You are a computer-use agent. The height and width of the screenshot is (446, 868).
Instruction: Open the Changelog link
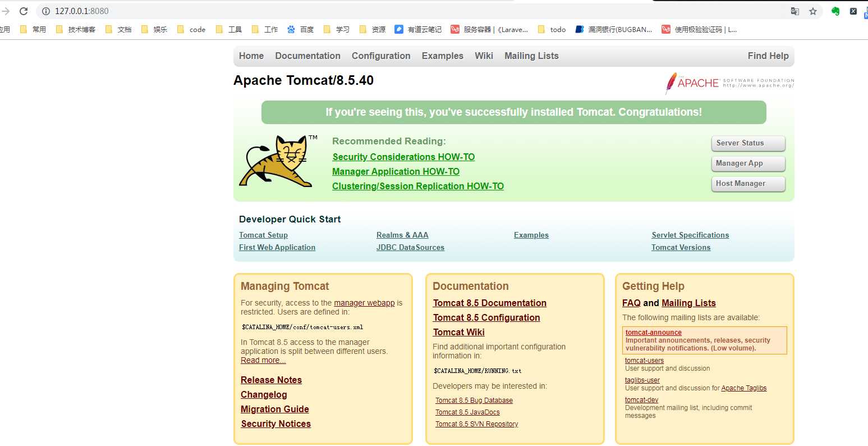264,394
